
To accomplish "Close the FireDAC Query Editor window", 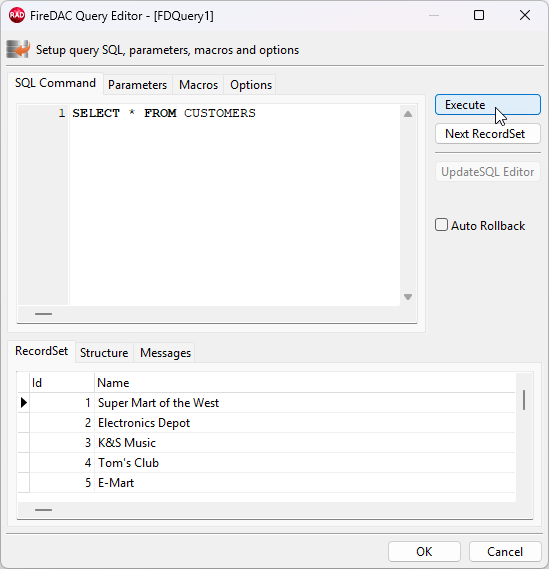I will click(525, 15).
